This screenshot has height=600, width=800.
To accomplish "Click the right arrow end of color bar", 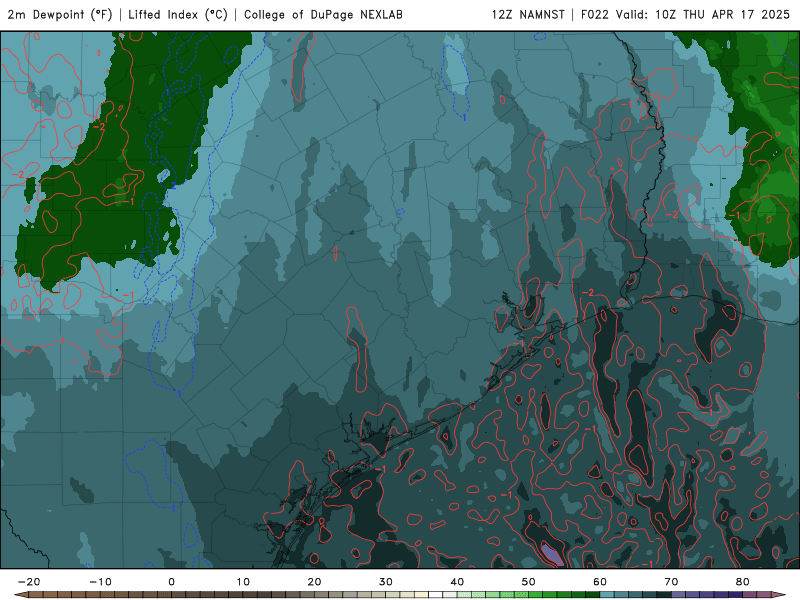I will 779,595.
